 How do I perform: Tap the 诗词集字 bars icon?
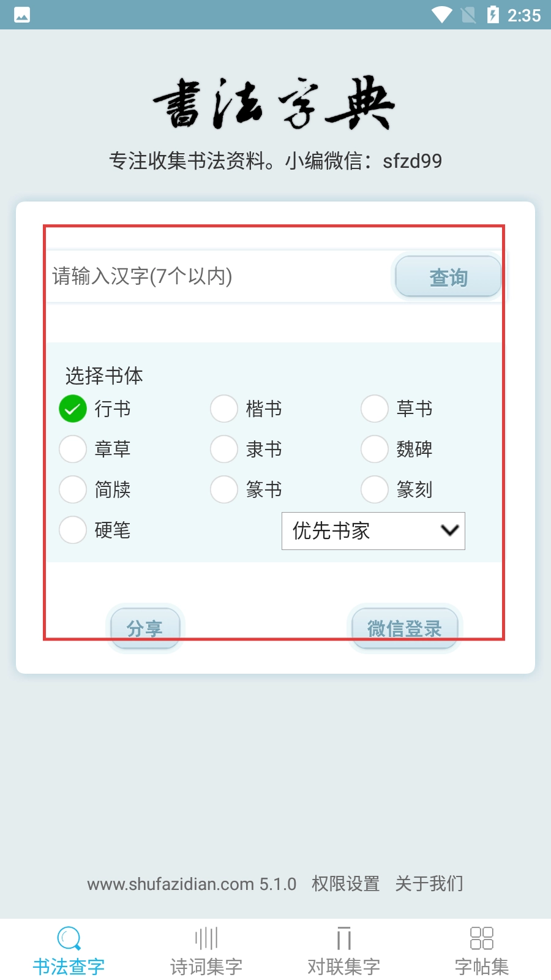[x=206, y=938]
